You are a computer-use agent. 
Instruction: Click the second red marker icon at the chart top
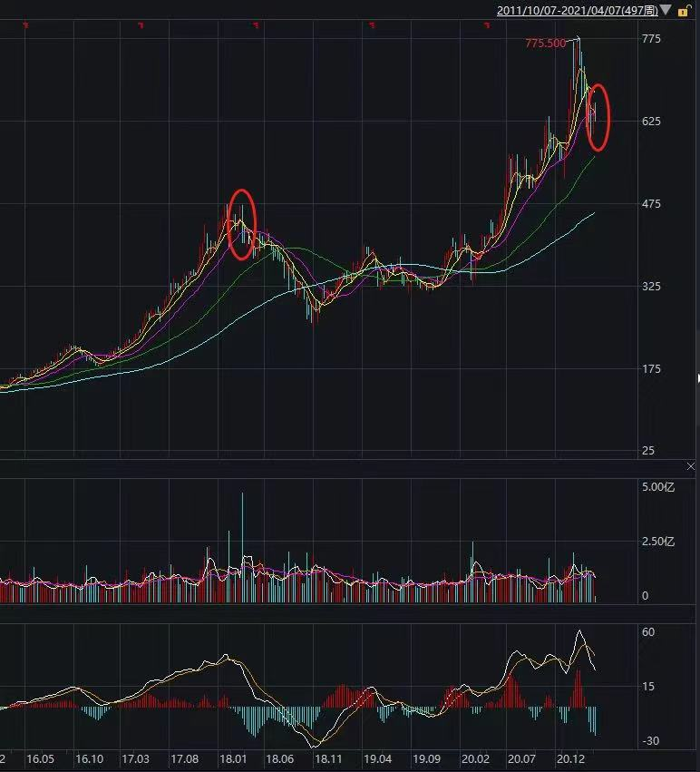point(141,24)
